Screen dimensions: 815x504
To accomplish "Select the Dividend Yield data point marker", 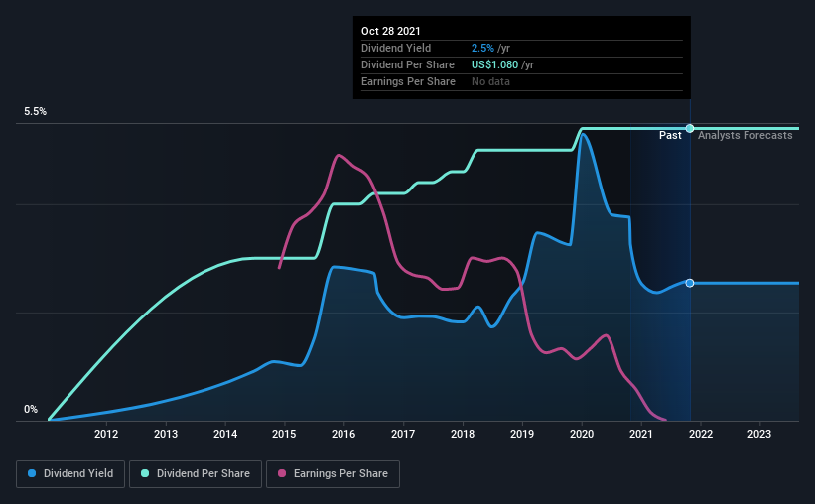I will click(x=690, y=283).
